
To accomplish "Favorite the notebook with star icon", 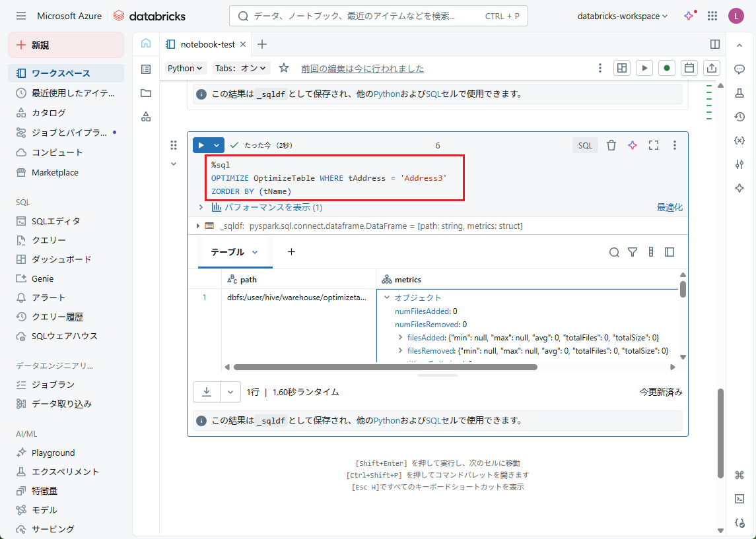I will [x=284, y=68].
